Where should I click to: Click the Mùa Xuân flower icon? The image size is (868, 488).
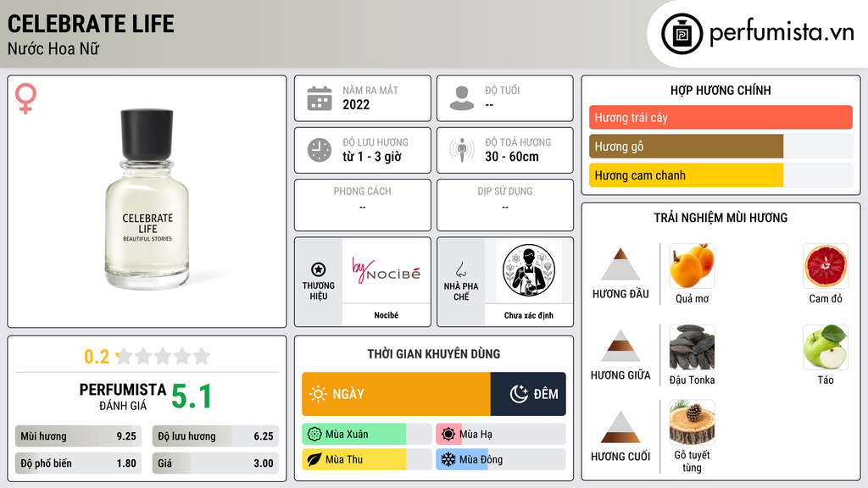tap(314, 435)
